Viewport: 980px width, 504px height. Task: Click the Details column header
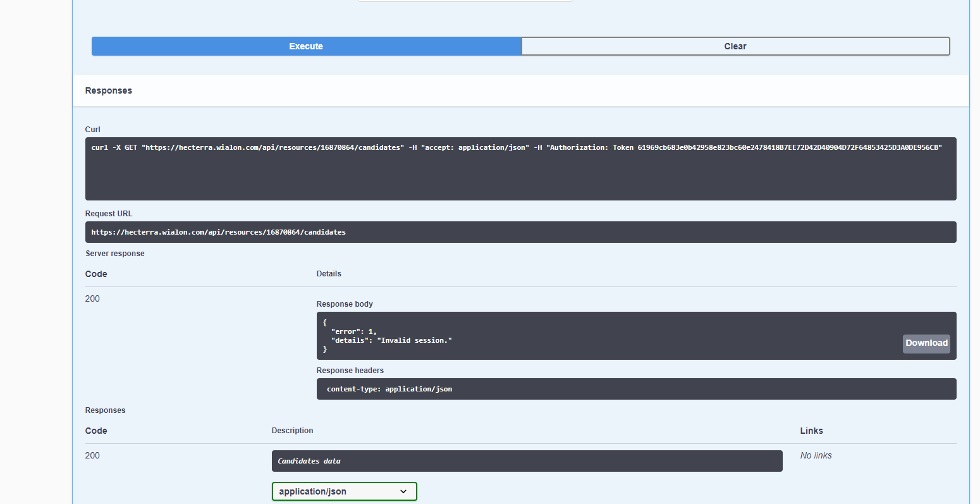[x=329, y=274]
